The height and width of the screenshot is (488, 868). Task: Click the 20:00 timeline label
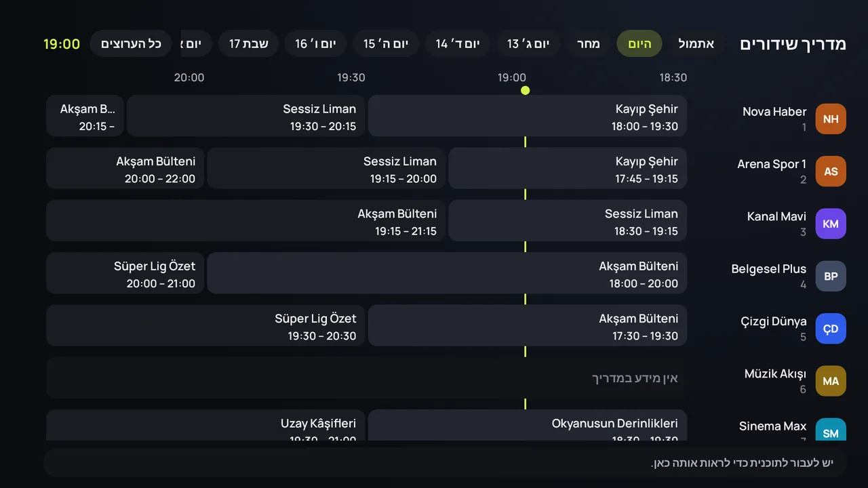point(189,77)
